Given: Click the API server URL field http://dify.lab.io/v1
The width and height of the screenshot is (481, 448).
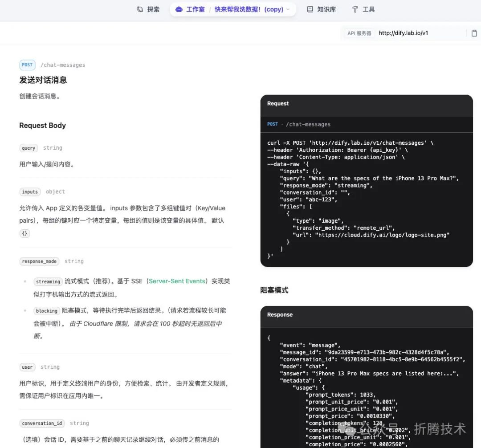Looking at the screenshot, I should (x=403, y=33).
